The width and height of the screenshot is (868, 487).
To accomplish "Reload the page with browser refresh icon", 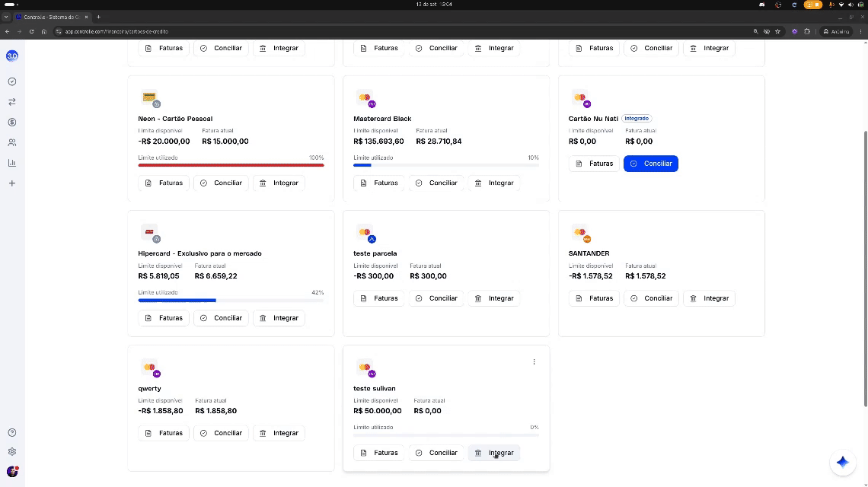I will 31,31.
